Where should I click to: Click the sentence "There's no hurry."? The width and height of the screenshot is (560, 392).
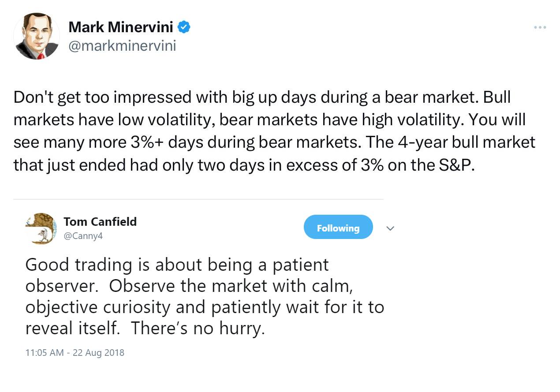click(198, 329)
